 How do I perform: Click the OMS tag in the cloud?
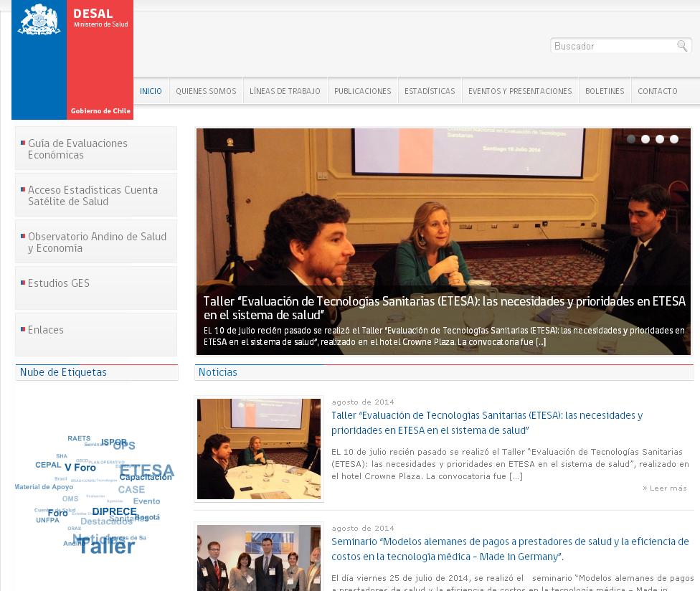[x=70, y=498]
